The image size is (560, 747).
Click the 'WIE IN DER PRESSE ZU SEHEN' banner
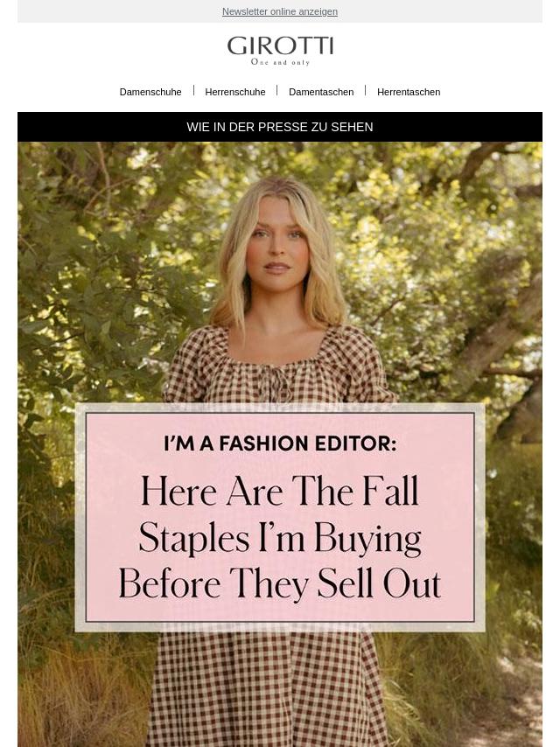point(280,127)
